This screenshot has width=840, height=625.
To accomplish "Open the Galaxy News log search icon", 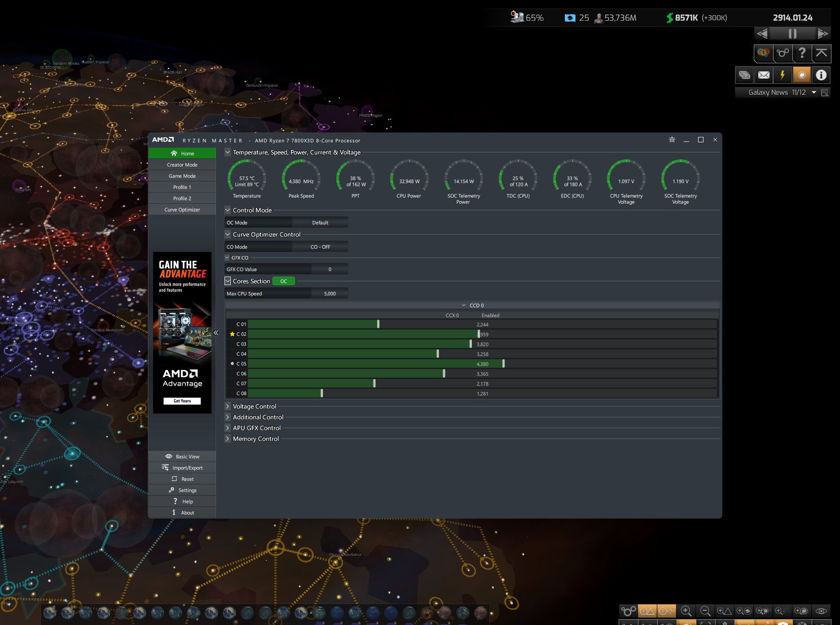I will [x=825, y=92].
